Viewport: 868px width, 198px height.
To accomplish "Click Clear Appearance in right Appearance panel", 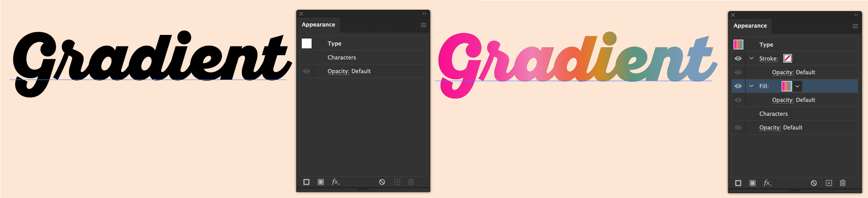I will pyautogui.click(x=814, y=183).
